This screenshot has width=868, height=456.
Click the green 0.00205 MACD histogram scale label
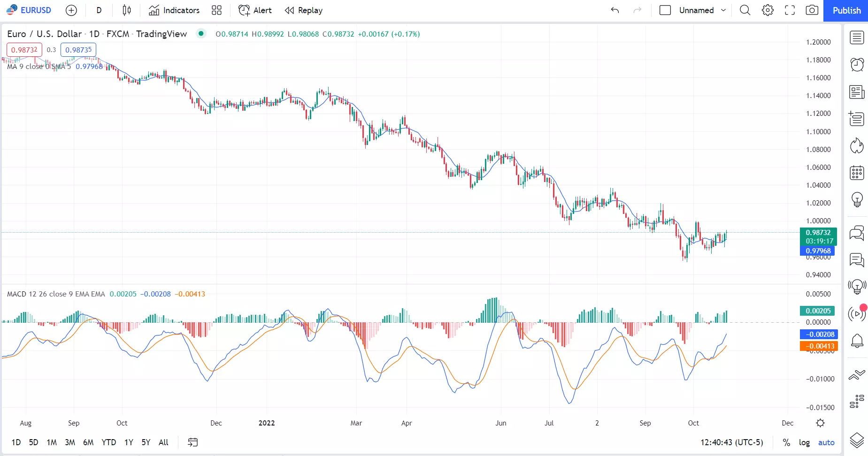coord(818,311)
